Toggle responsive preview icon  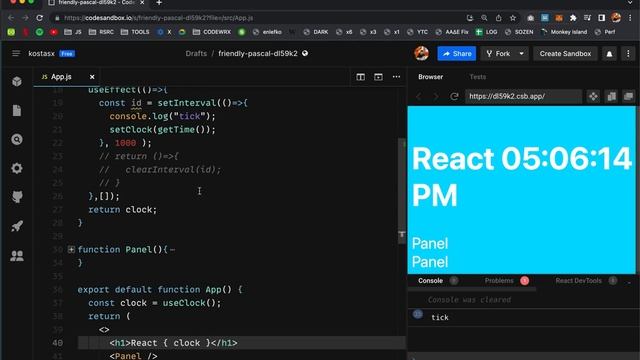(x=611, y=96)
